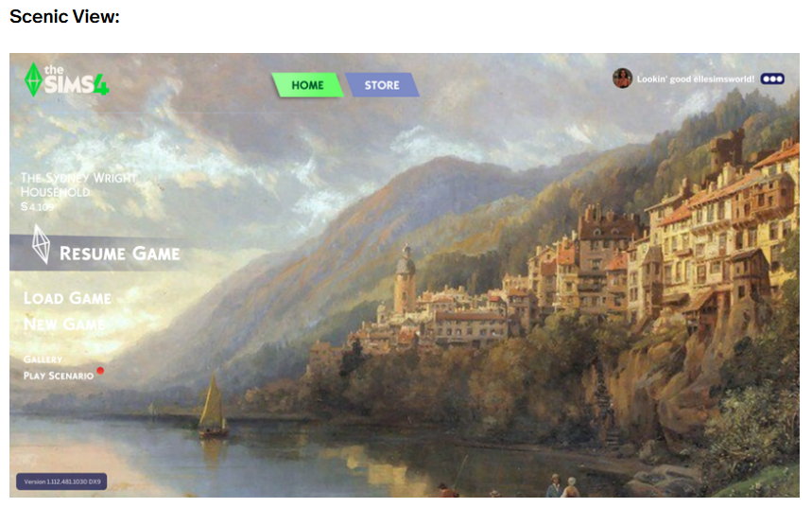Click the Sydney Wright Household name
The height and width of the screenshot is (508, 812).
click(78, 185)
